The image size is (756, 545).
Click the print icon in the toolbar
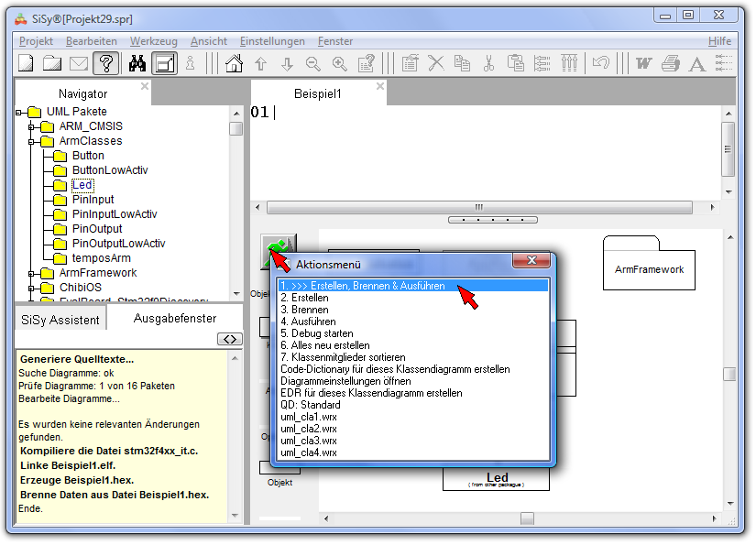click(671, 63)
